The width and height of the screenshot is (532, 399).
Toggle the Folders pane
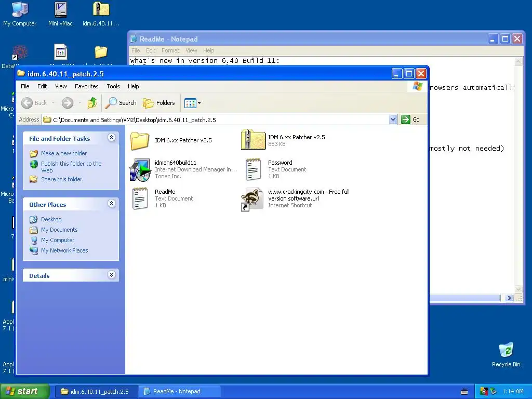(159, 103)
